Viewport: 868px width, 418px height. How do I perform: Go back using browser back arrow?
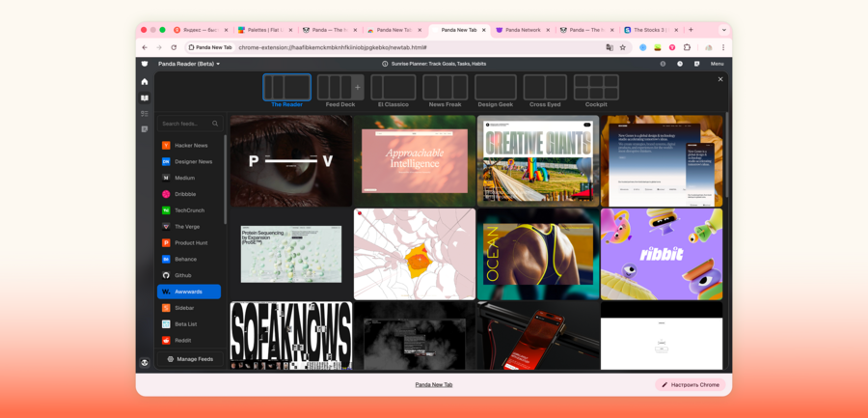pyautogui.click(x=145, y=47)
